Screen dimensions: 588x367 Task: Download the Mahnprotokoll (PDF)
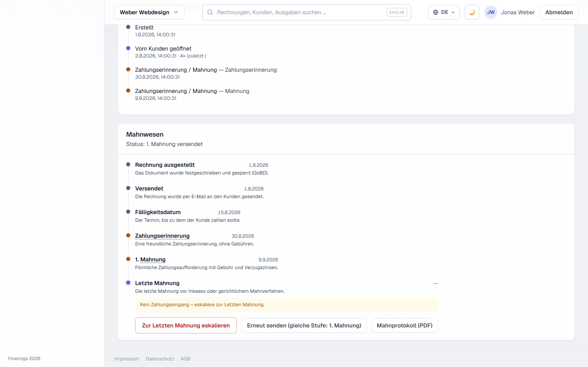(404, 325)
